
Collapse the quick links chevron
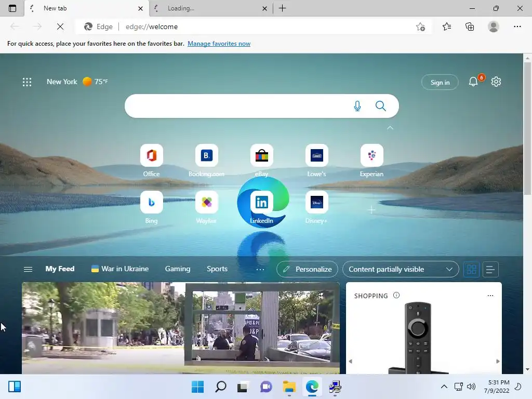click(x=390, y=128)
